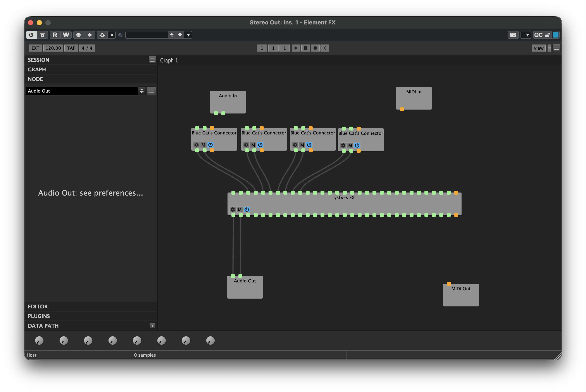Click the 120.00 tempo value
The image size is (586, 392).
coord(53,48)
